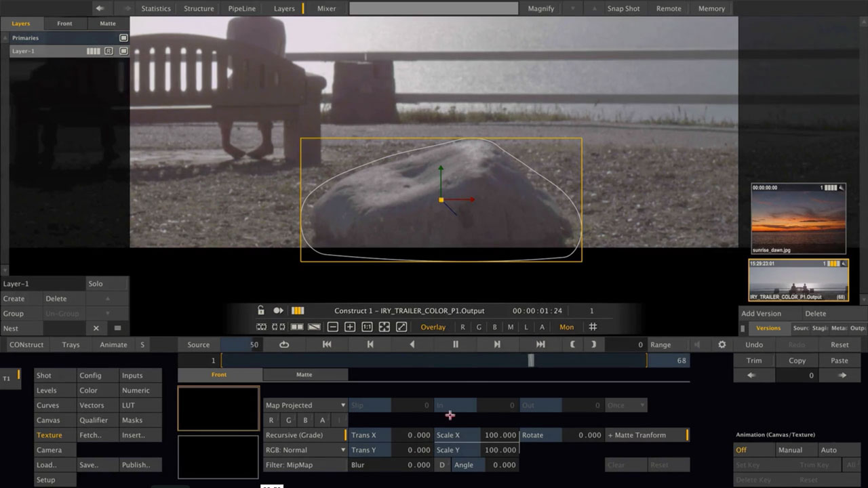Click the X button beside Nest
This screenshot has width=868, height=488.
click(x=96, y=328)
